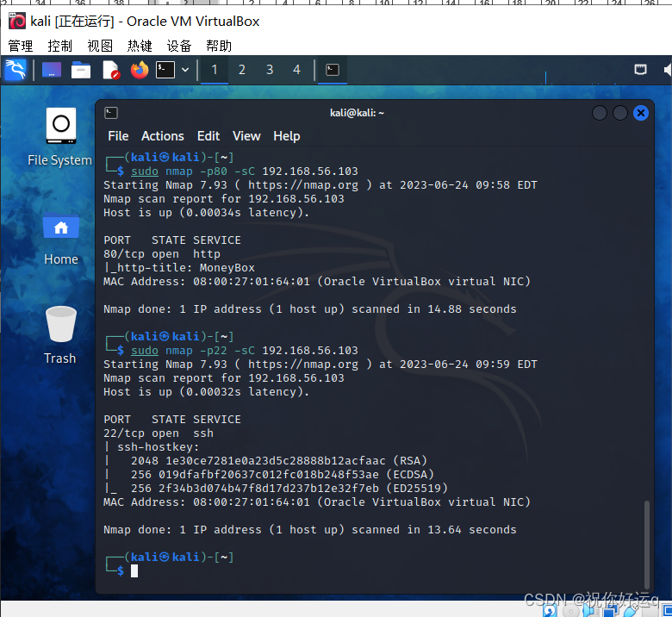Switch to workspace 1
Screen dimensions: 672x617
215,70
